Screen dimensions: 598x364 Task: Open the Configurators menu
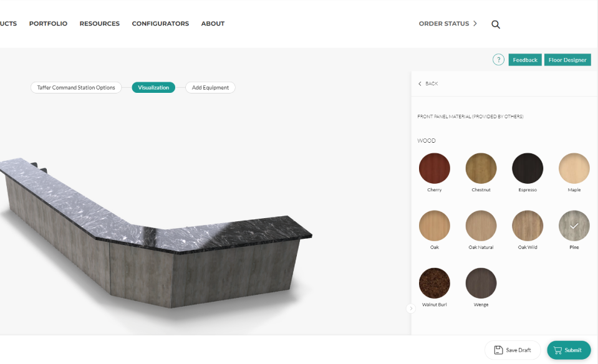point(160,24)
